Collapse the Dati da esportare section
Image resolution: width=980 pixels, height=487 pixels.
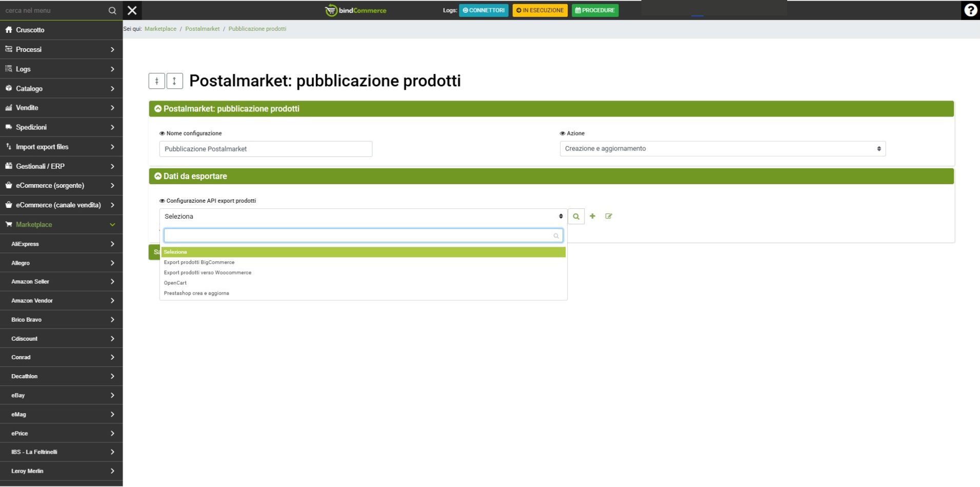tap(158, 176)
